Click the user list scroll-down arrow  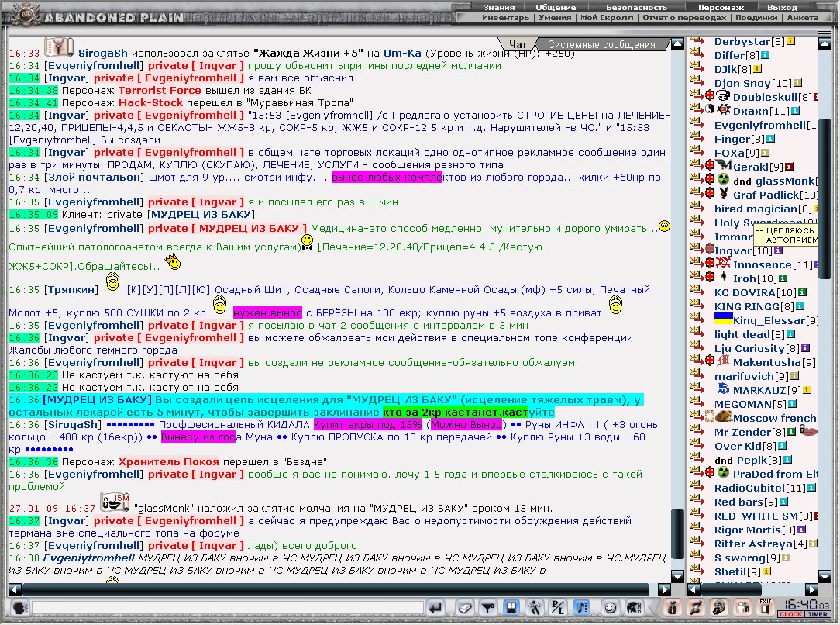(825, 577)
